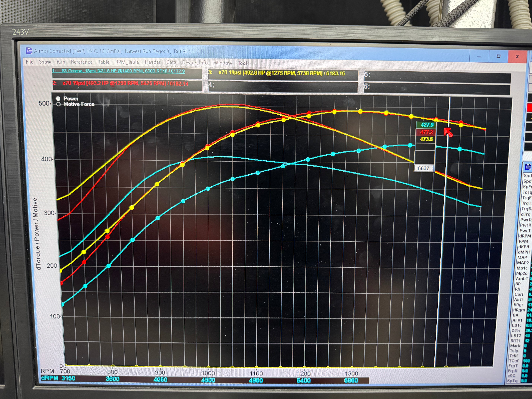Screen dimensions: 532x399
Task: Click the '5850' value on the dRPM axis
Action: click(x=351, y=380)
